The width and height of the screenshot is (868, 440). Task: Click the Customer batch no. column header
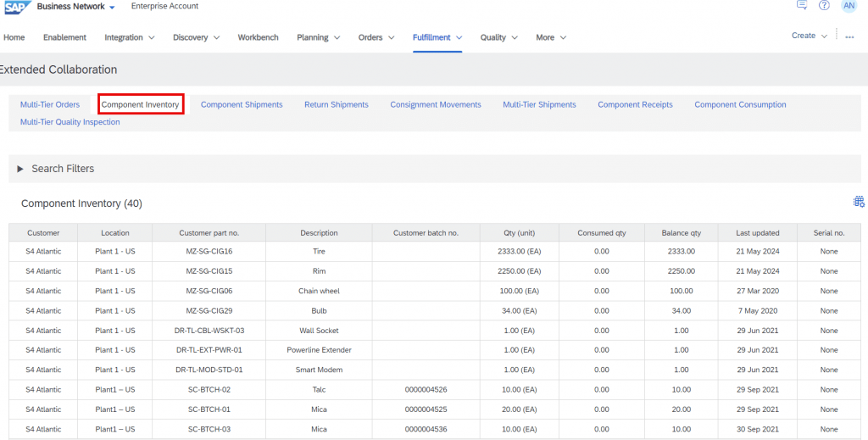pos(426,233)
